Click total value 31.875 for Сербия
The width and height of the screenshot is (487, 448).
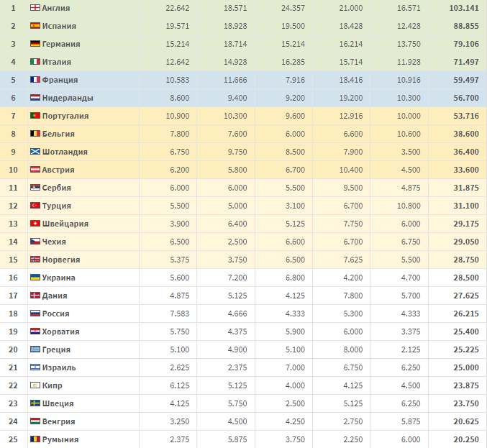tap(466, 188)
